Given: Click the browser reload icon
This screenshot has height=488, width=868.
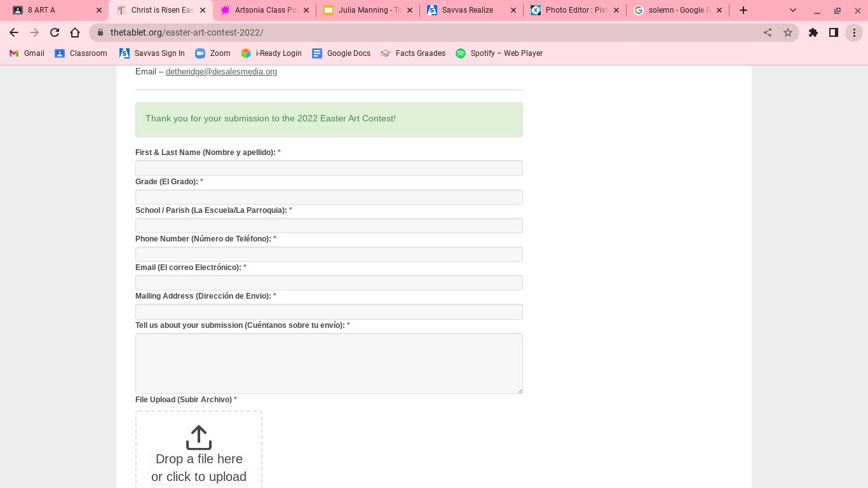Looking at the screenshot, I should (55, 32).
